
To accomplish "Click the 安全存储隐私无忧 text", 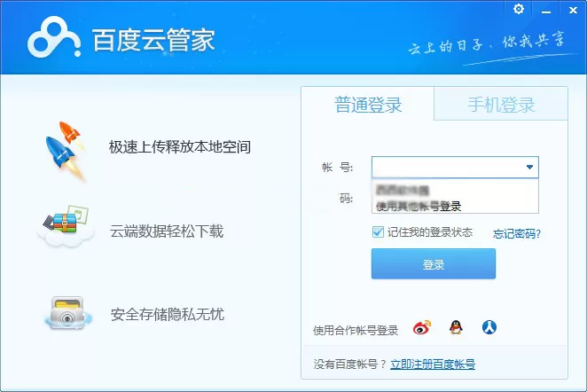I will [x=168, y=315].
